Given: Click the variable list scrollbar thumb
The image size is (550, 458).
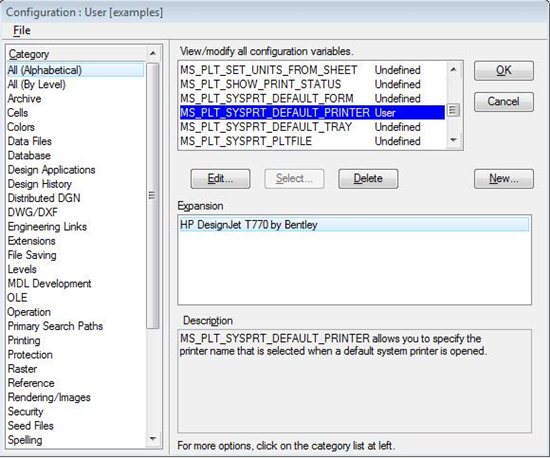Looking at the screenshot, I should (453, 110).
